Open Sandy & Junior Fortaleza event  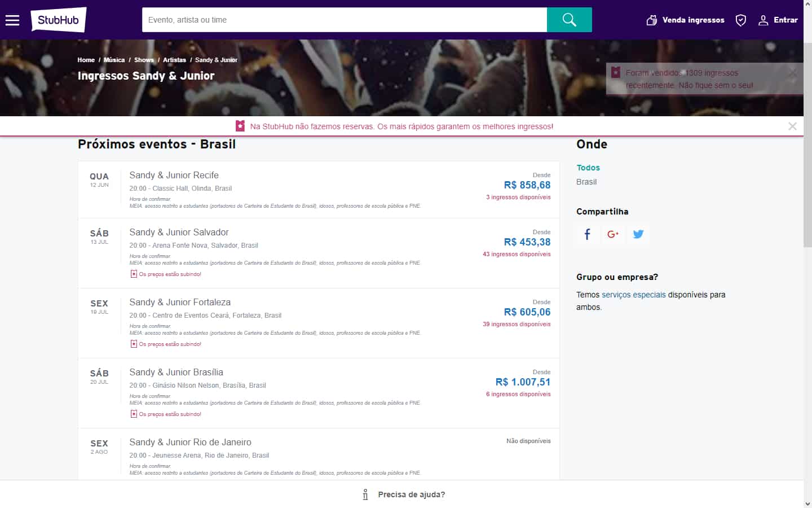point(180,302)
